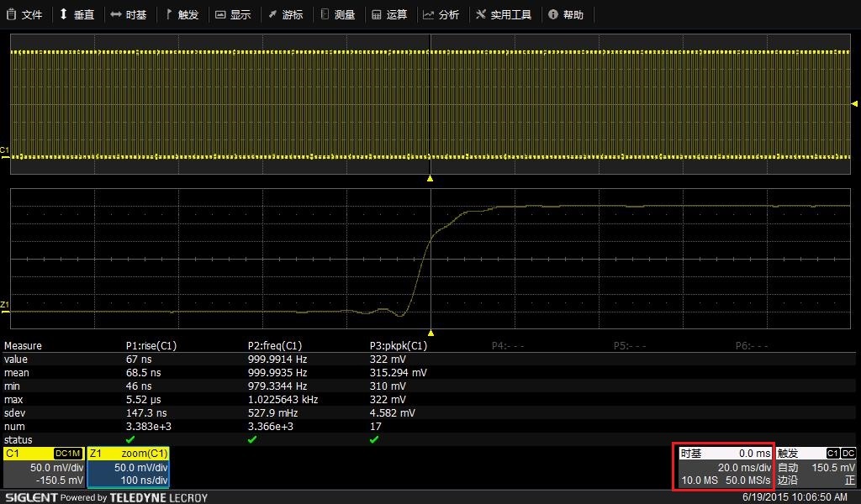The height and width of the screenshot is (504, 861).
Task: Open the 触发 trigger settings box
Action: pos(816,467)
